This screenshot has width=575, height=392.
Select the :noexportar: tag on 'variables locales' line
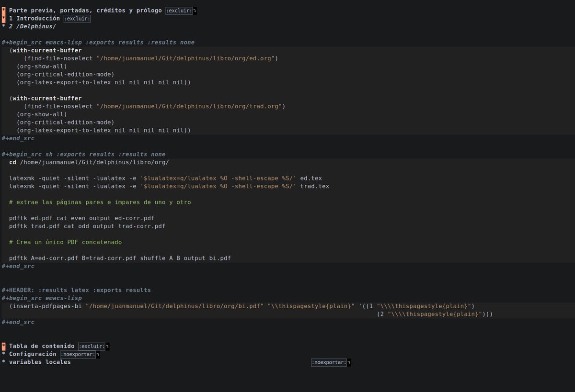[x=329, y=362]
